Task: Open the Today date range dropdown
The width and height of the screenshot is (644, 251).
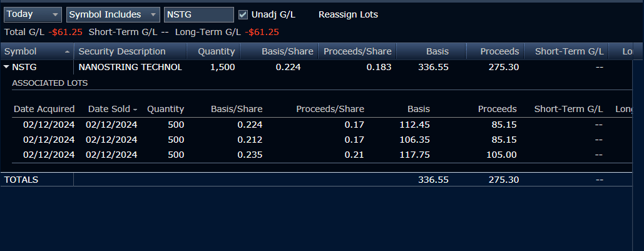Action: point(33,14)
